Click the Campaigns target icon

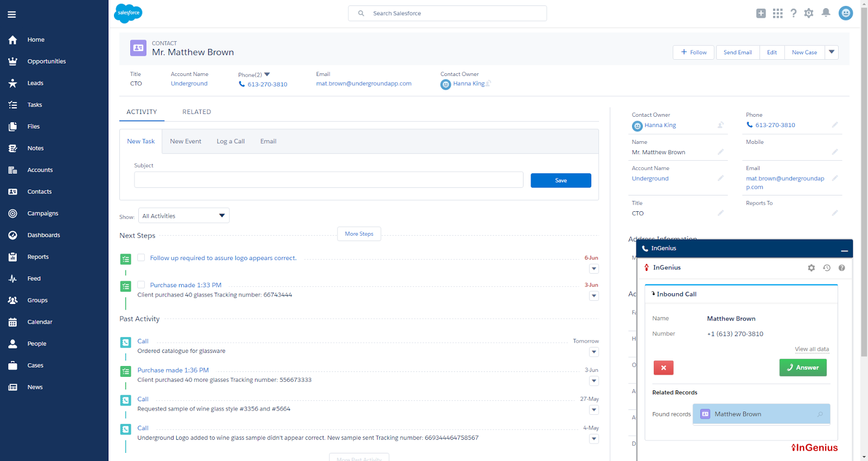point(13,213)
